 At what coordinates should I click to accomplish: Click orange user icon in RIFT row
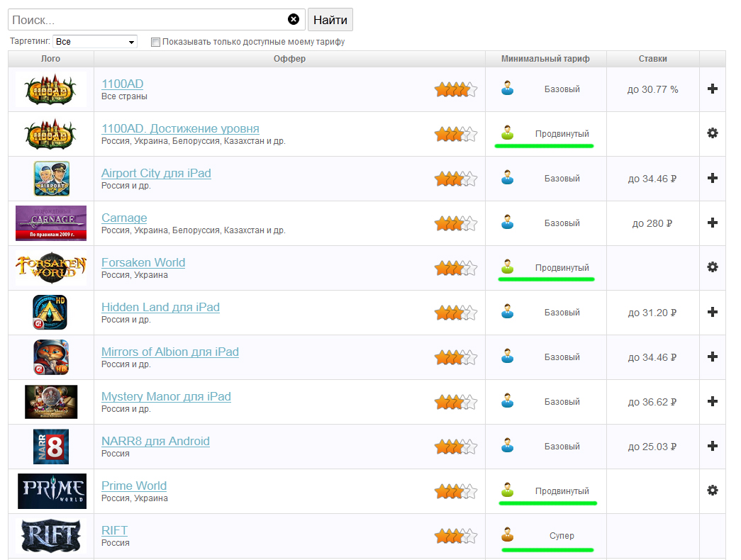[508, 534]
